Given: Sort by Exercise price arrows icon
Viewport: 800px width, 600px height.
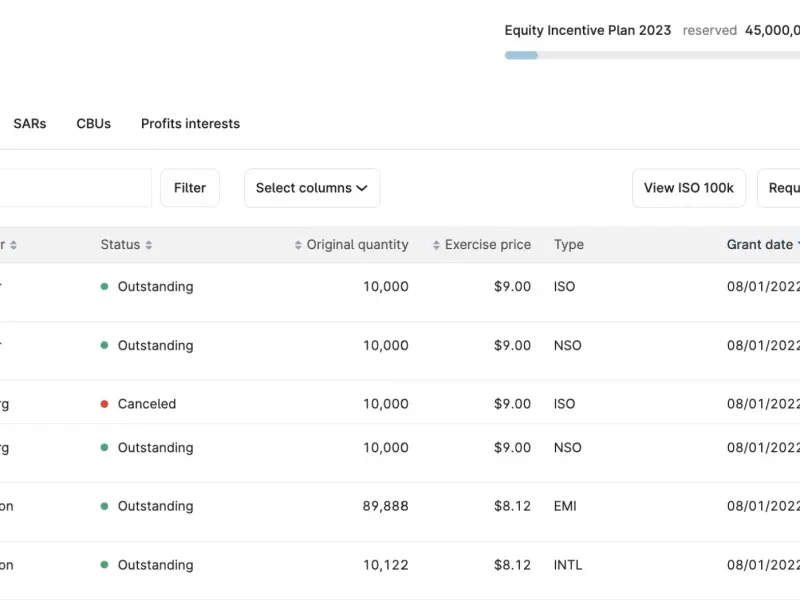Looking at the screenshot, I should pos(436,245).
